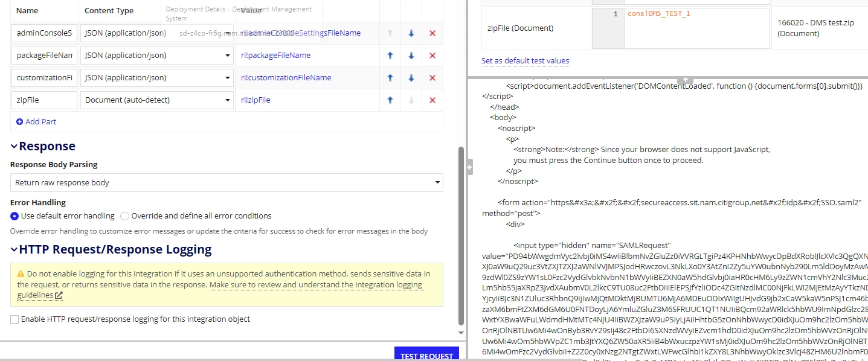Select Override and define all error conditions
This screenshot has height=361, width=868.
(124, 216)
